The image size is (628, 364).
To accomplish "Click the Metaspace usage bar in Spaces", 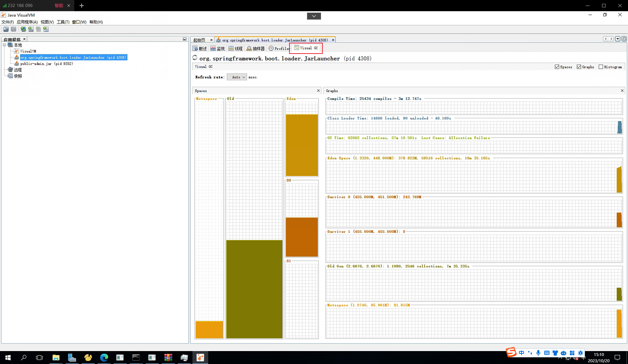I will pos(209,330).
